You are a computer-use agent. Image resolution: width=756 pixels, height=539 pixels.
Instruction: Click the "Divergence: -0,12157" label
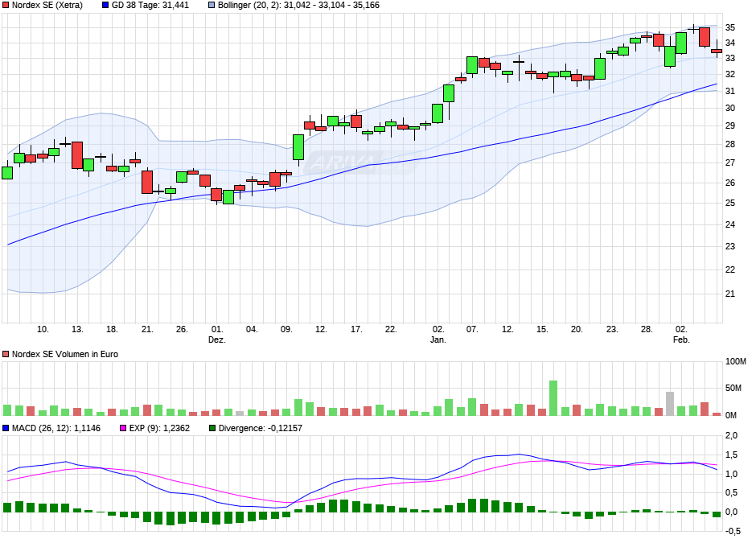click(x=261, y=428)
